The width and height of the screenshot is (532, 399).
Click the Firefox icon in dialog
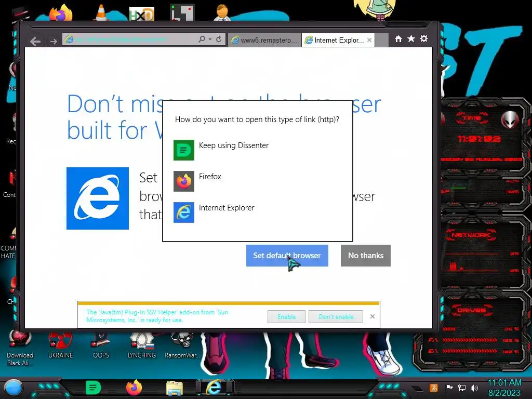(x=183, y=181)
